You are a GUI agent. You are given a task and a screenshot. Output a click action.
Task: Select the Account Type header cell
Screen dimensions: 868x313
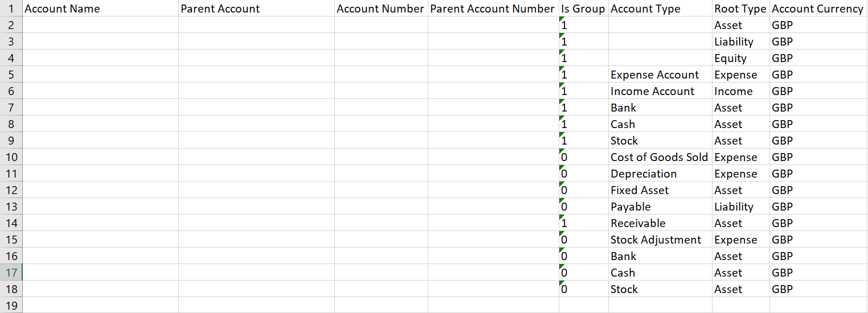pos(645,9)
